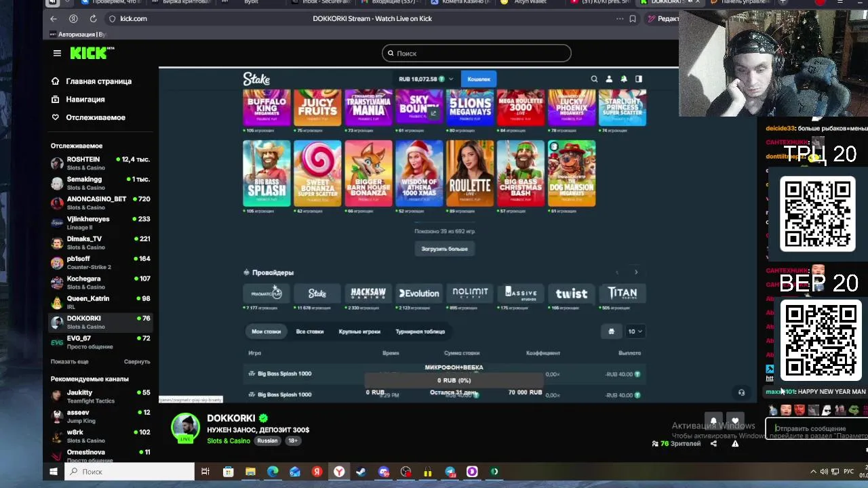This screenshot has width=868, height=488.
Task: Open Stake notifications bell
Action: click(x=624, y=79)
